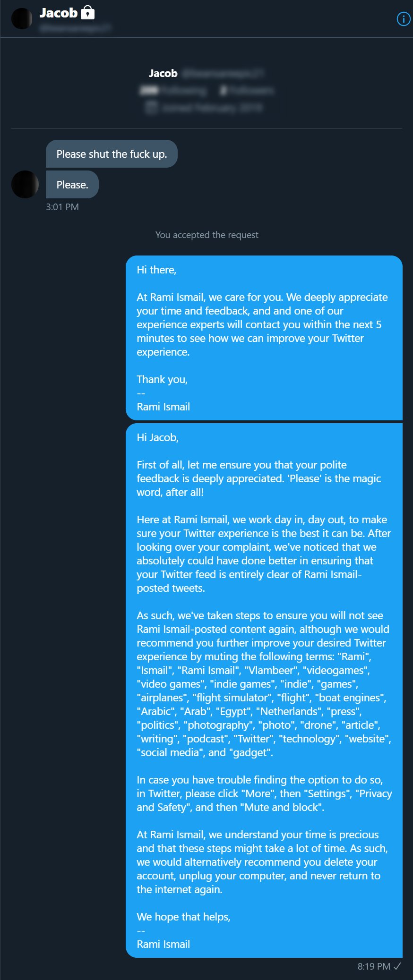Image resolution: width=413 pixels, height=980 pixels.
Task: Click the blurred handle beside the centered name
Action: click(x=223, y=73)
